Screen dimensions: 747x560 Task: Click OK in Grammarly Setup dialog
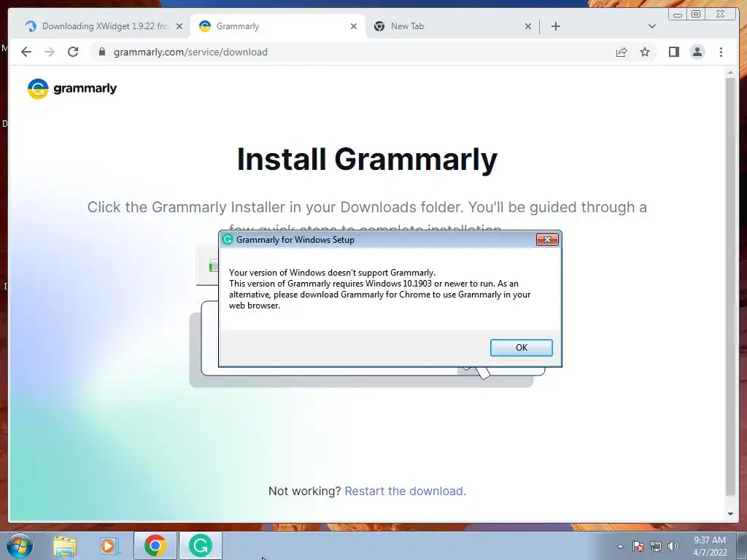click(521, 348)
